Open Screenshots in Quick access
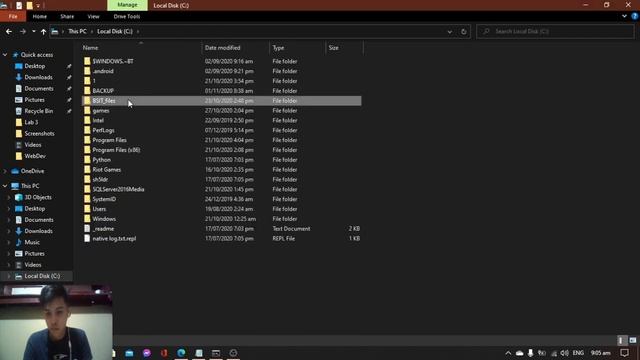Image resolution: width=640 pixels, height=360 pixels. tap(39, 133)
